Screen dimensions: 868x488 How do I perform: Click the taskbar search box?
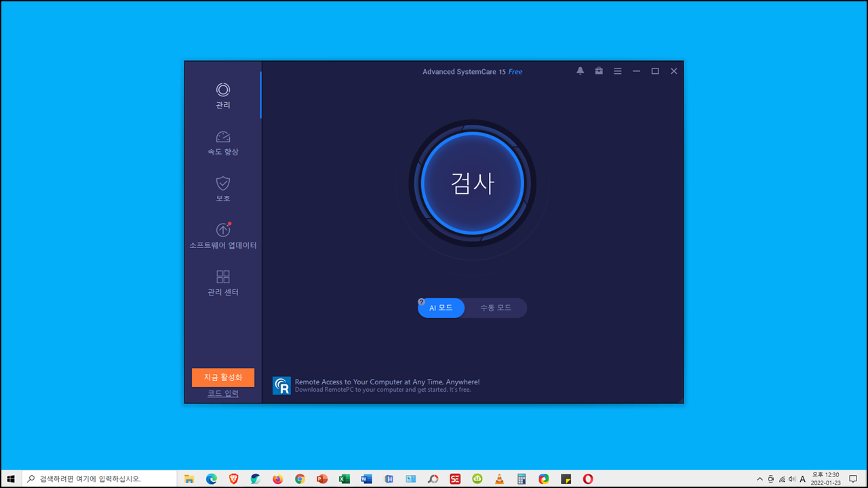point(100,479)
